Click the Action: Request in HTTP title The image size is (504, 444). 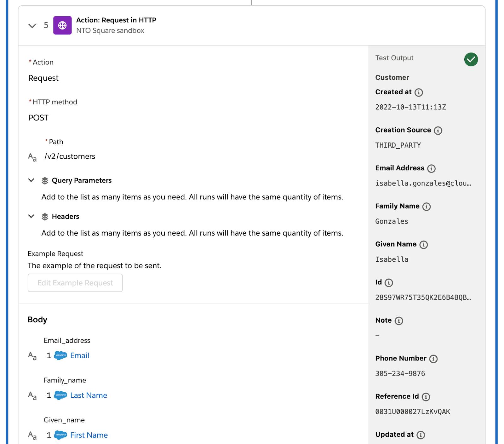point(116,20)
